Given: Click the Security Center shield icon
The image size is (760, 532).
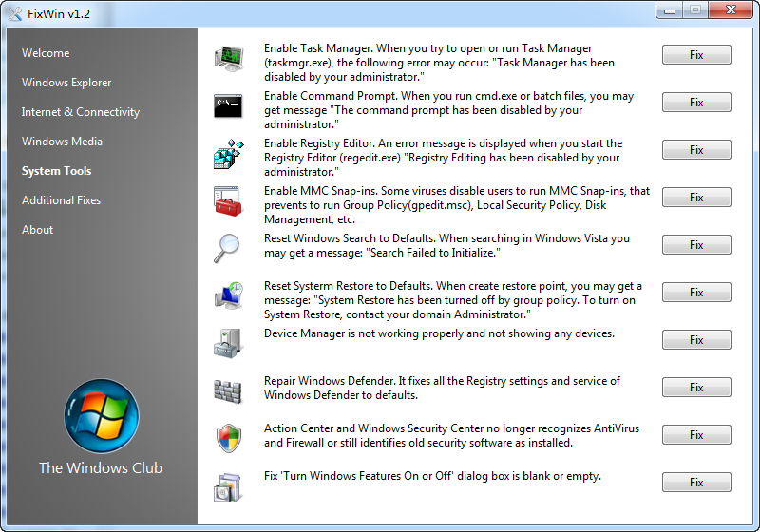Looking at the screenshot, I should (x=228, y=438).
